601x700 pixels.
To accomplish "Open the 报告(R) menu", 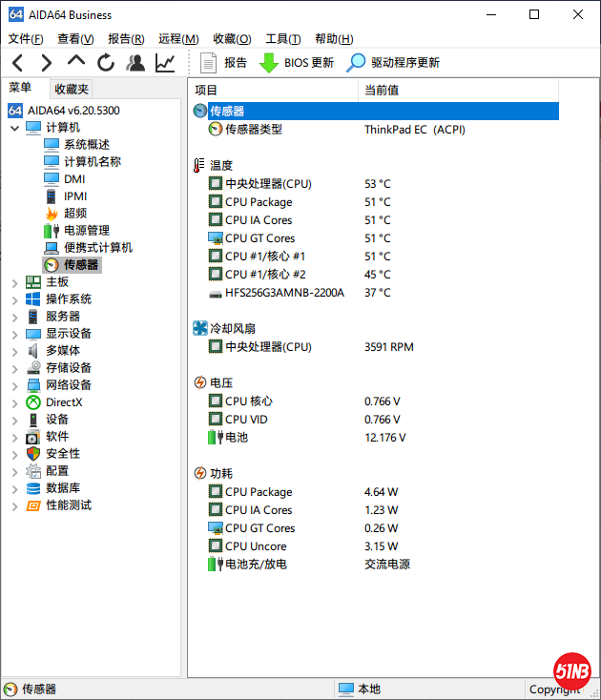I will [126, 39].
